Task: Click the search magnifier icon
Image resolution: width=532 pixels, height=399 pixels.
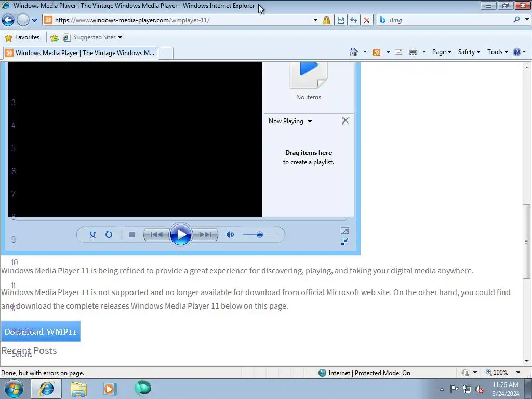Action: click(516, 20)
